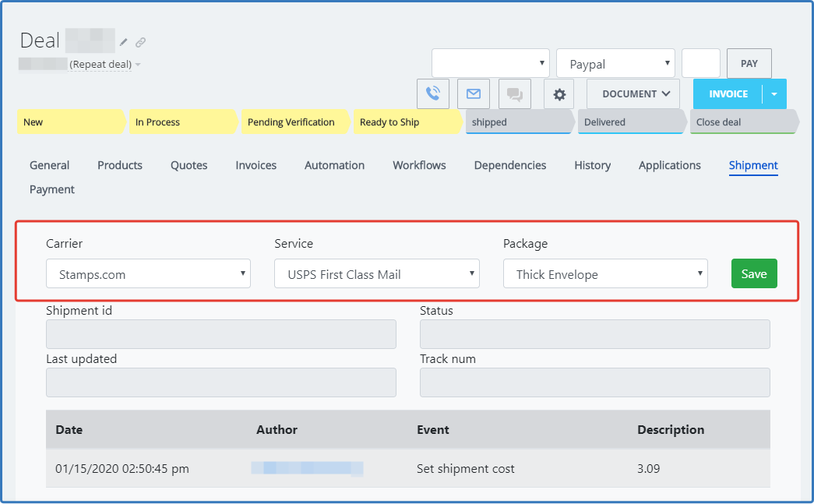
Task: Click the Event column header
Action: point(433,430)
